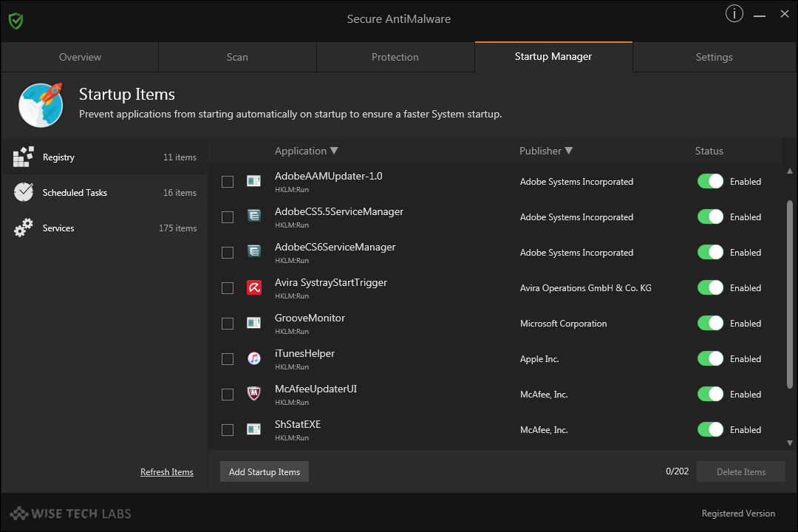This screenshot has width=798, height=532.
Task: Sort by Application column arrow
Action: coord(334,151)
